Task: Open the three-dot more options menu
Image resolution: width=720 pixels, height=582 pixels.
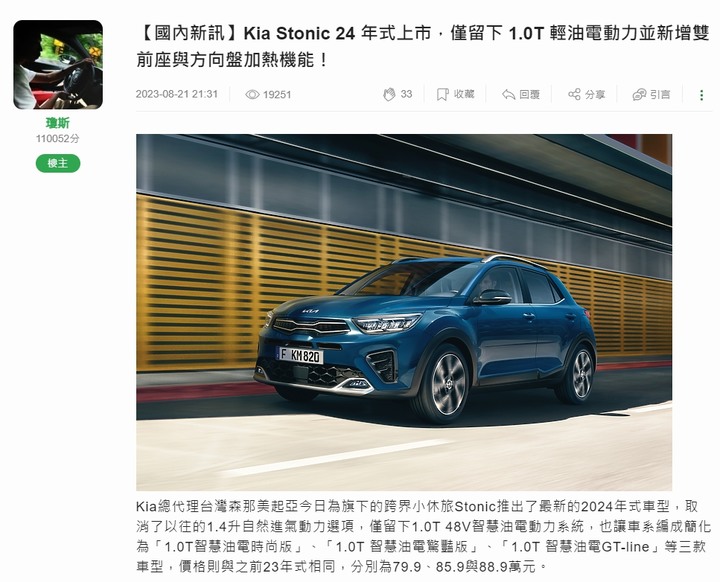Action: [x=701, y=95]
